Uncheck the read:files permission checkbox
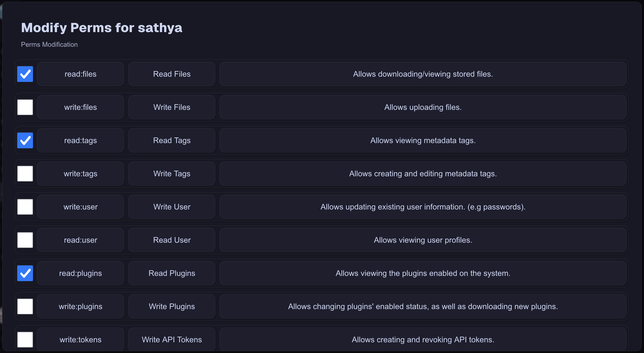Screen dimensions: 644x353 25,74
